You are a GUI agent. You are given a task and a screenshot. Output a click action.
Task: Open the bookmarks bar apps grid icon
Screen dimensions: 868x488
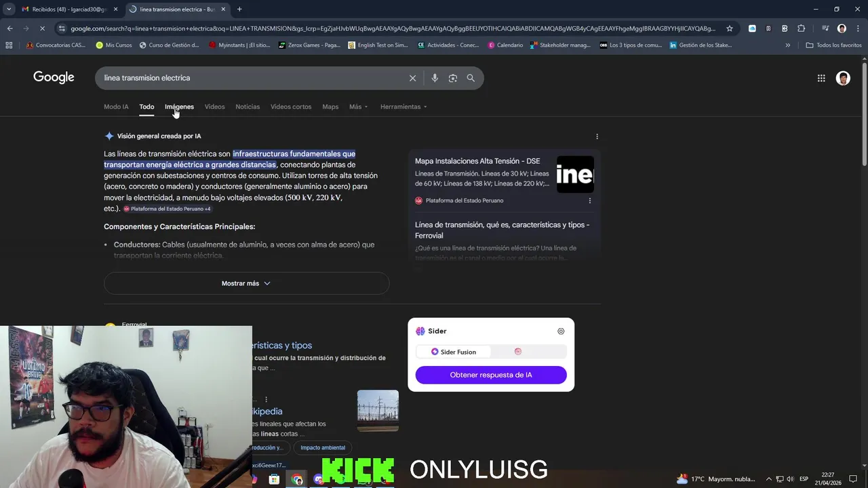coord(9,45)
